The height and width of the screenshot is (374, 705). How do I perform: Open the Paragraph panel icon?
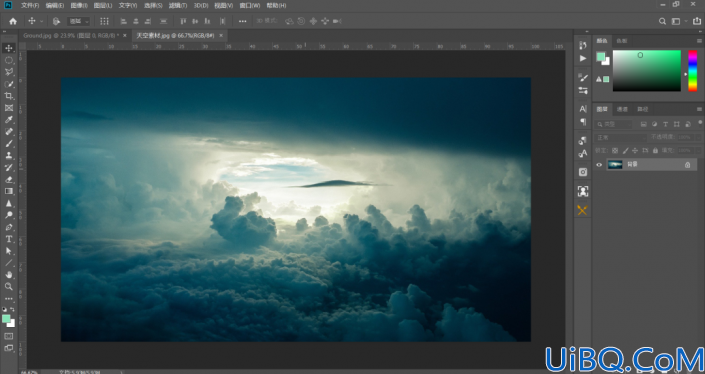click(x=583, y=122)
